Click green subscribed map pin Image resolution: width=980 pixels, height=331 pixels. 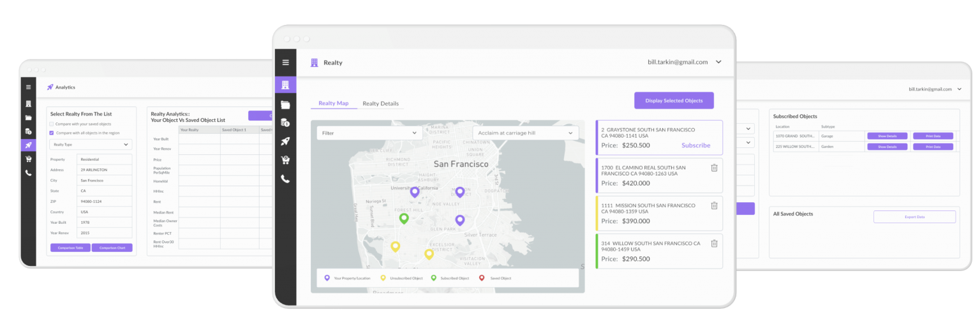click(x=404, y=219)
